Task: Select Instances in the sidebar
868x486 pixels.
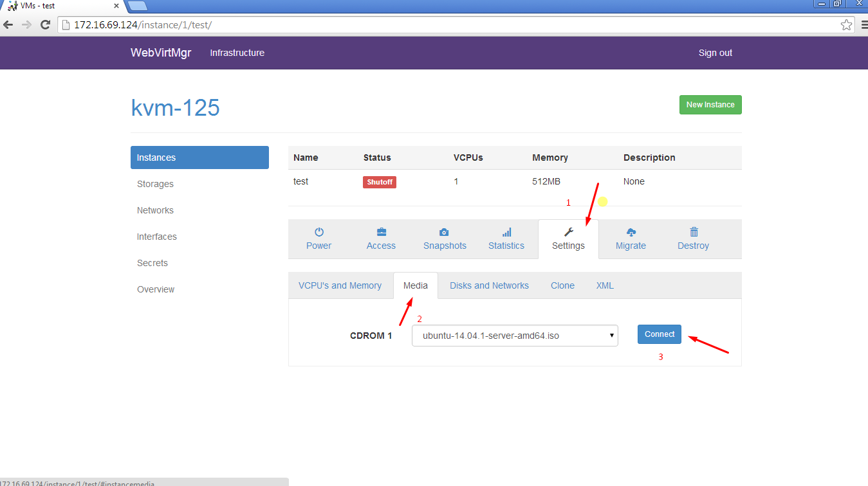Action: pyautogui.click(x=199, y=157)
